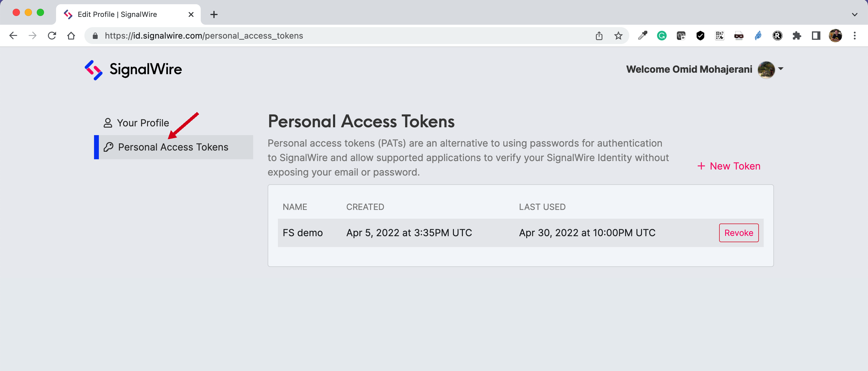
Task: Revoke the FS demo token
Action: 739,233
